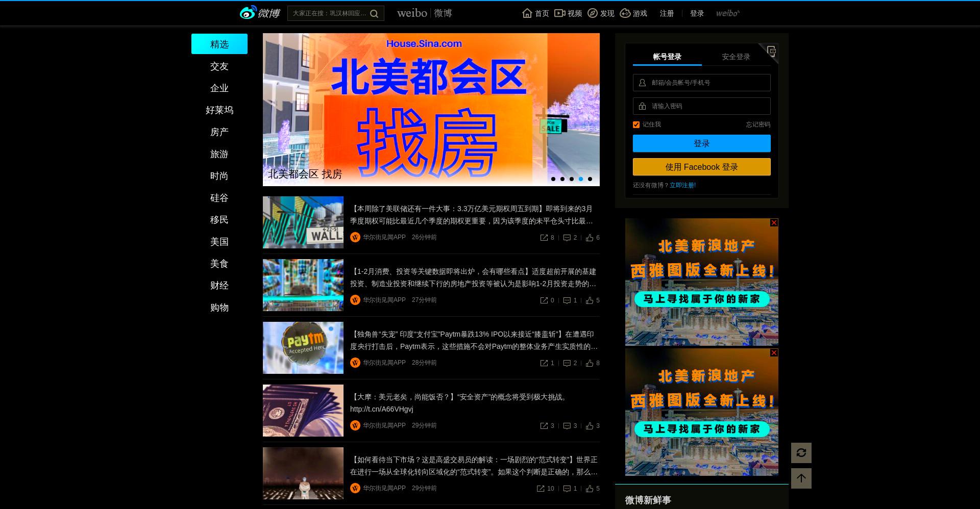The image size is (980, 509).
Task: Select the 好莱坞 category
Action: [x=219, y=110]
